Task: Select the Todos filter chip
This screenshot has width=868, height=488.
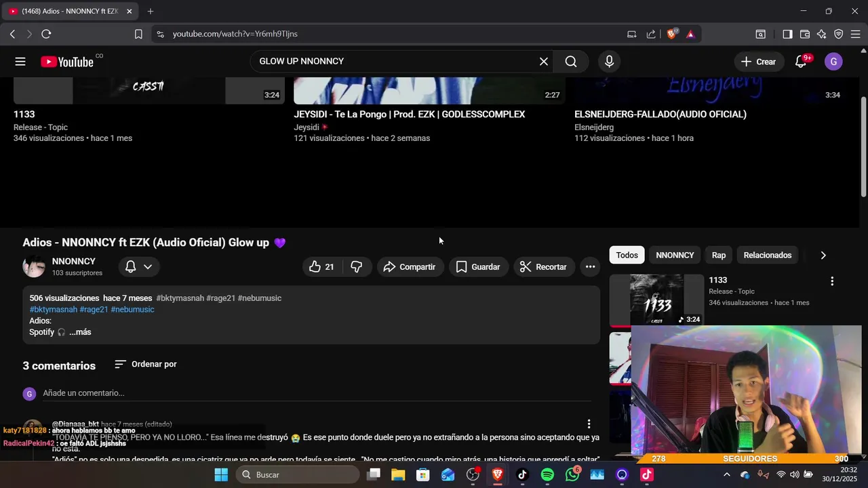Action: point(627,256)
